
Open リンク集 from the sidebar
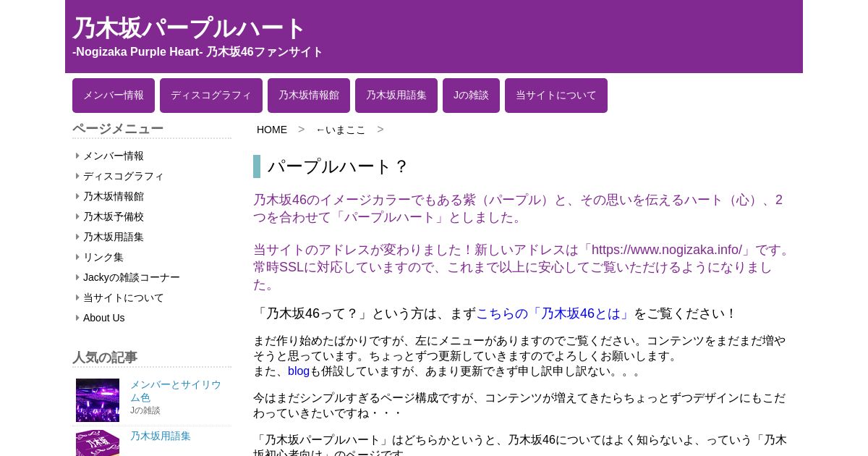click(x=103, y=257)
